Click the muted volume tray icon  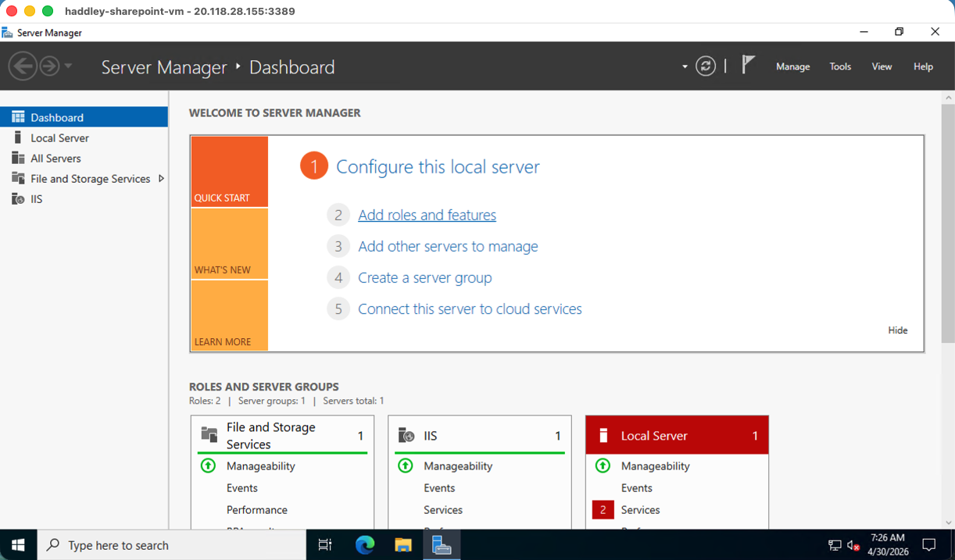pos(853,545)
